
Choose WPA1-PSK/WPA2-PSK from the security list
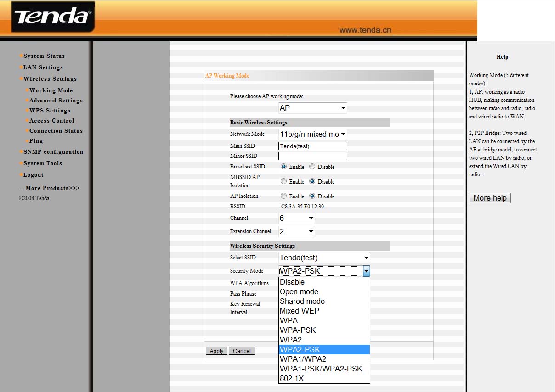click(x=321, y=369)
